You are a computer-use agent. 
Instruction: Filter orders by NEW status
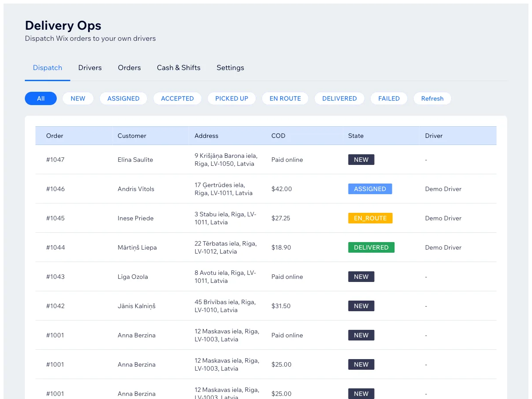[78, 98]
